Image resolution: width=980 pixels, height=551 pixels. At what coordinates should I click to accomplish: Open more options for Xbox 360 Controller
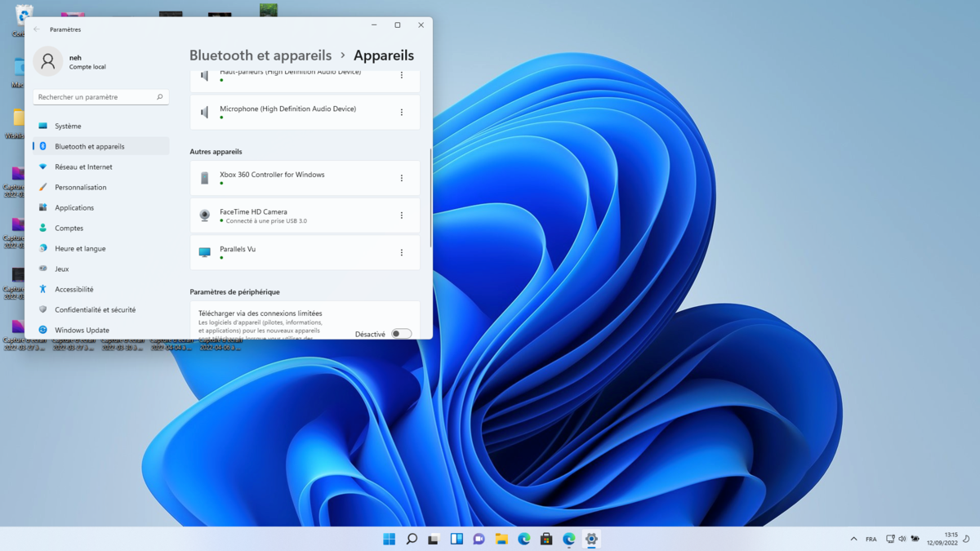coord(401,178)
